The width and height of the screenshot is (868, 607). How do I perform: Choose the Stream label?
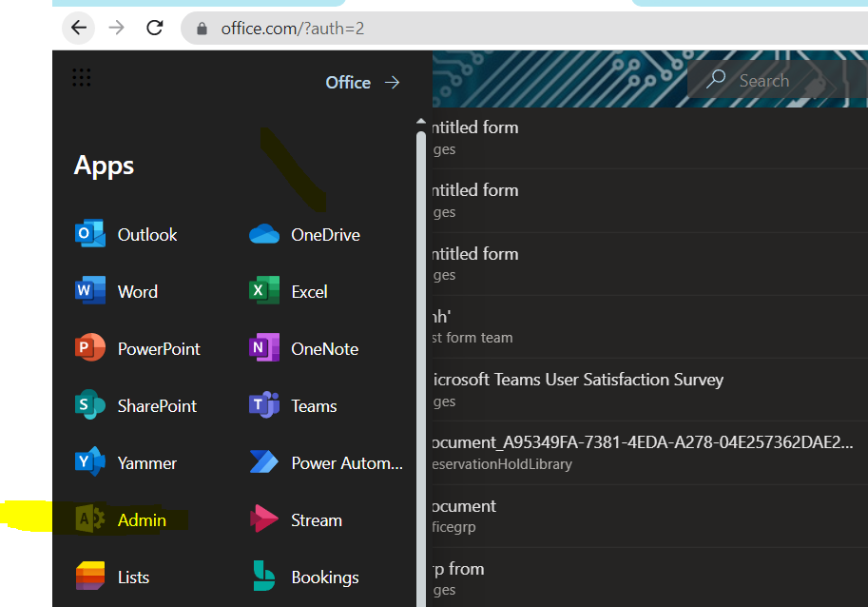317,520
